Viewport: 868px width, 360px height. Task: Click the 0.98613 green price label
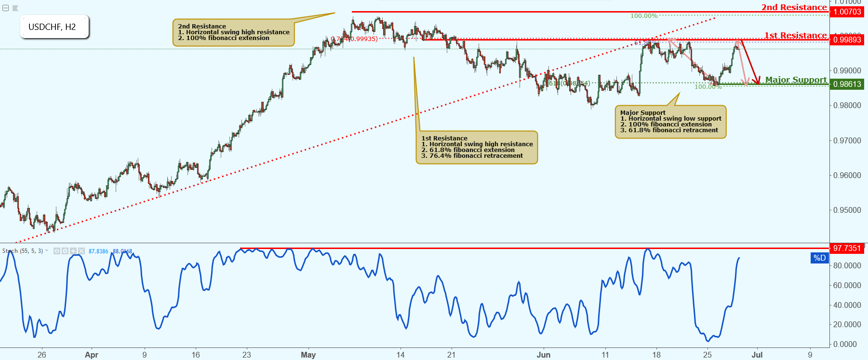[847, 84]
